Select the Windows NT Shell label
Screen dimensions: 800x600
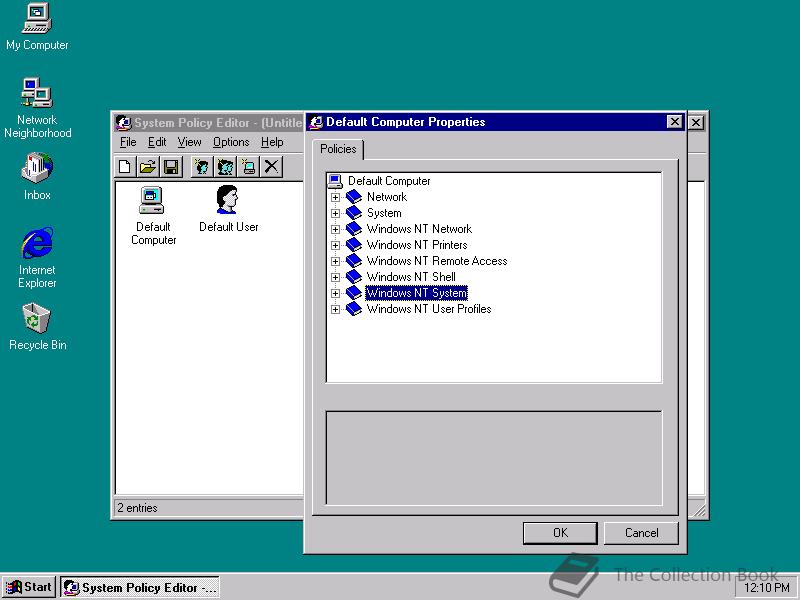pyautogui.click(x=411, y=277)
